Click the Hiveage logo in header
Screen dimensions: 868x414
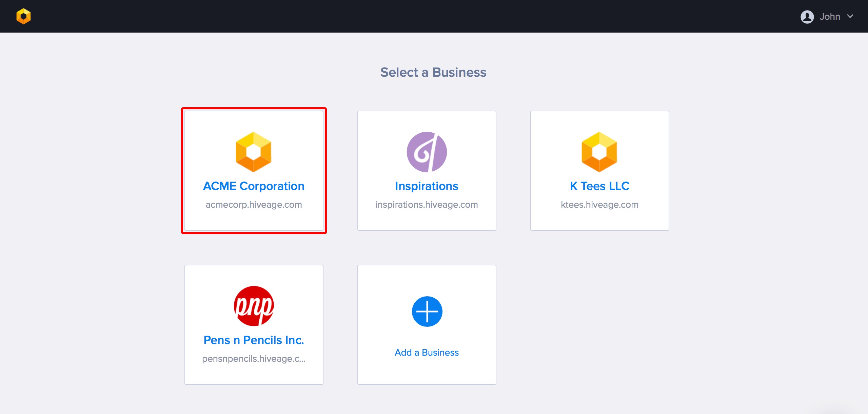pos(23,16)
